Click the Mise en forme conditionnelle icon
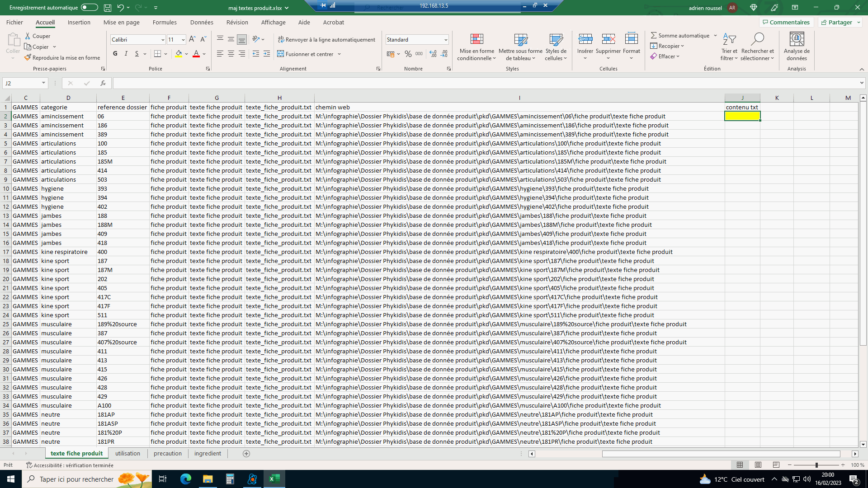The width and height of the screenshot is (868, 488). (x=476, y=39)
